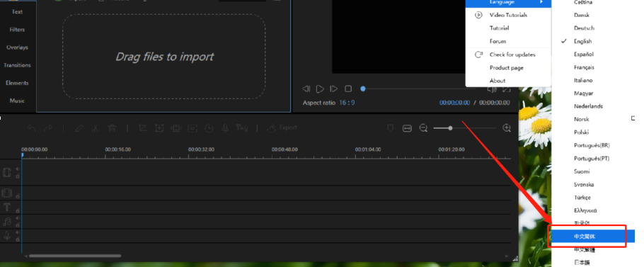Image resolution: width=644 pixels, height=267 pixels.
Task: Click the main video track film icon
Action: [7, 172]
